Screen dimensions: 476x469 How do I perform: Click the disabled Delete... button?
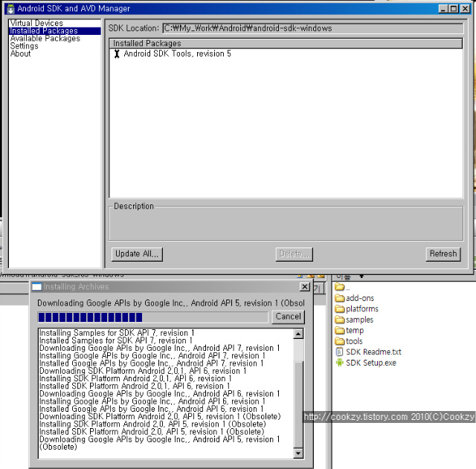coord(294,254)
